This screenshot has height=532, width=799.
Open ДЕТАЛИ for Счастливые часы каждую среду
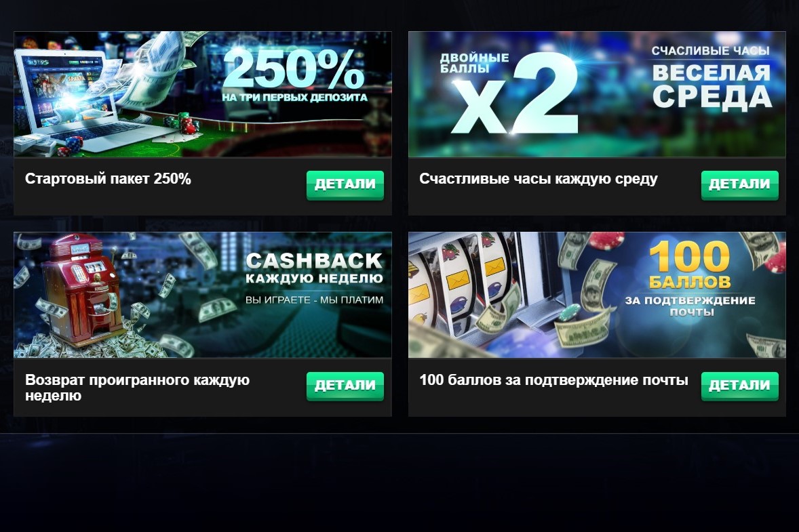739,185
